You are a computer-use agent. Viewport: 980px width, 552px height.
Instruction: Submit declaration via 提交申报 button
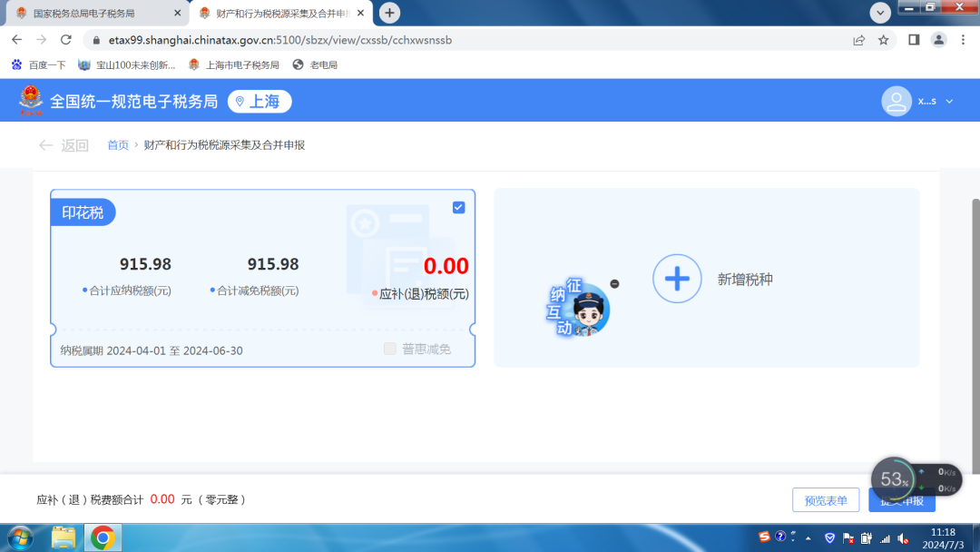pyautogui.click(x=901, y=499)
